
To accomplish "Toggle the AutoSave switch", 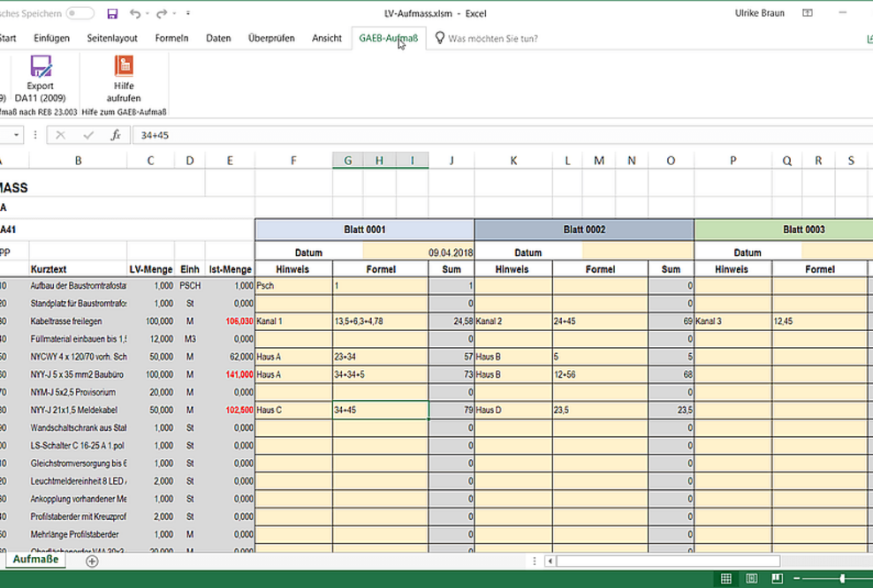I will (x=80, y=13).
